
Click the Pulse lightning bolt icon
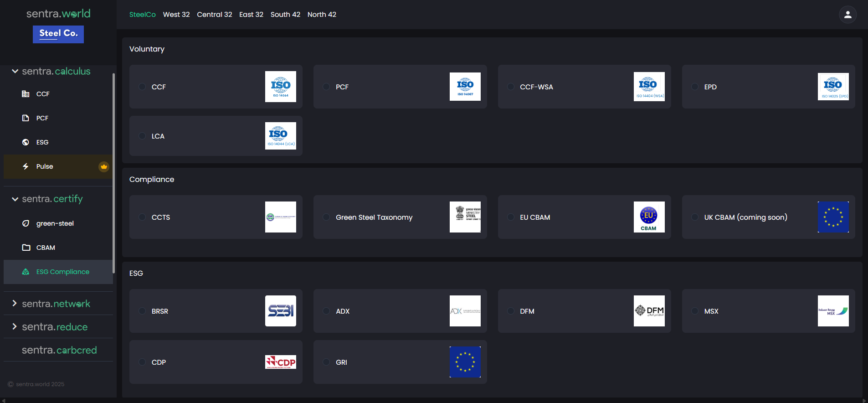(26, 166)
